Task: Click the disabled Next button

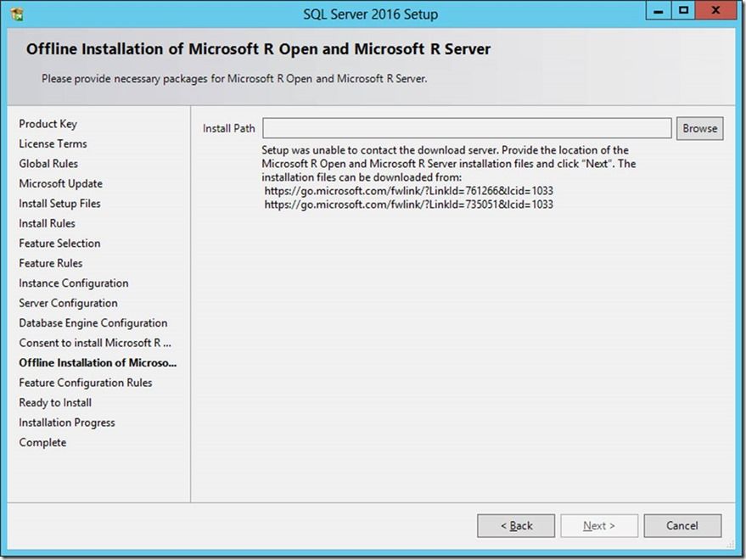Action: (x=599, y=526)
